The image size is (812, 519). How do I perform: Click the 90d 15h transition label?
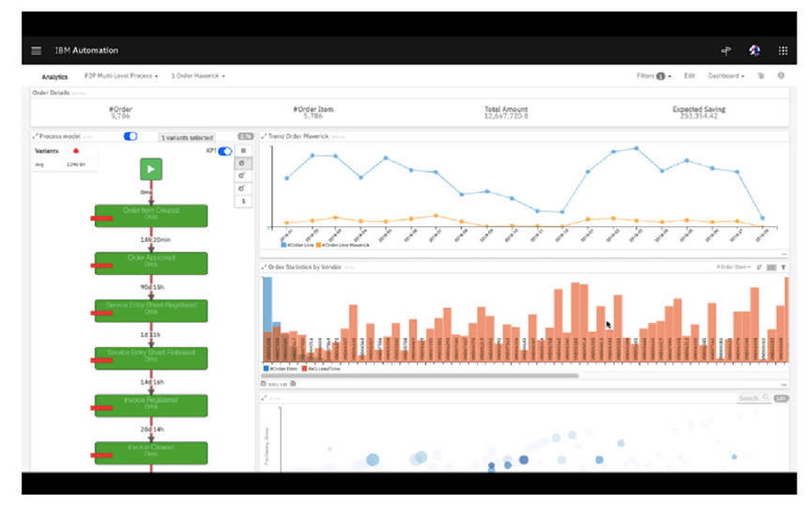click(x=152, y=287)
